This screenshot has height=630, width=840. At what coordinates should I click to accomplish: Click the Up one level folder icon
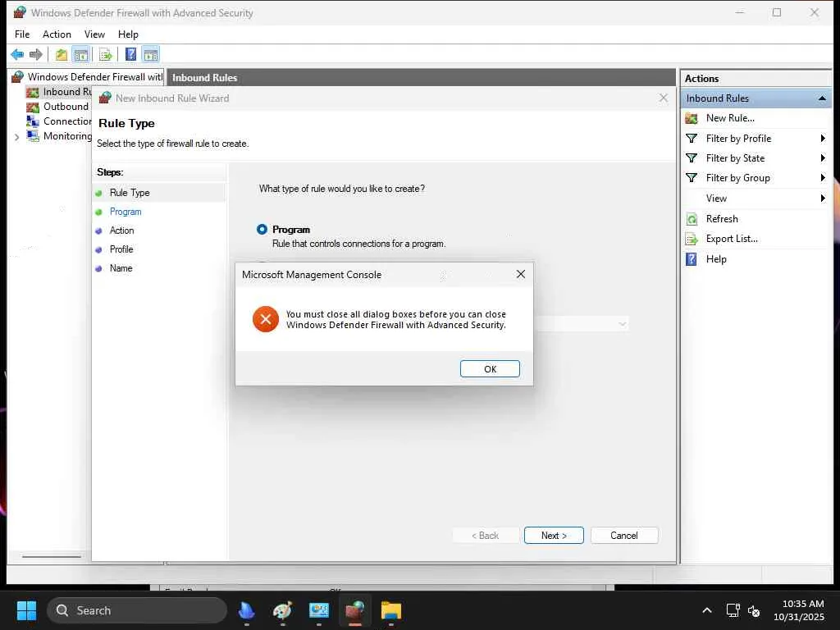coord(62,54)
